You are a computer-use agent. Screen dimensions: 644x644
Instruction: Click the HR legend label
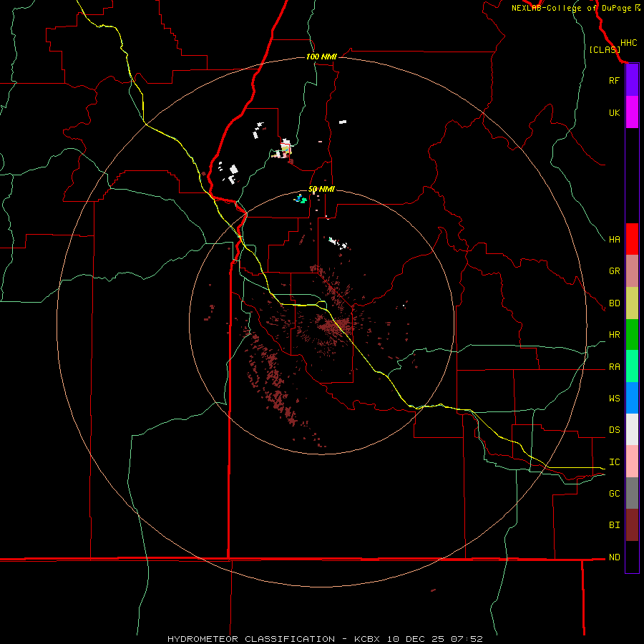[614, 334]
